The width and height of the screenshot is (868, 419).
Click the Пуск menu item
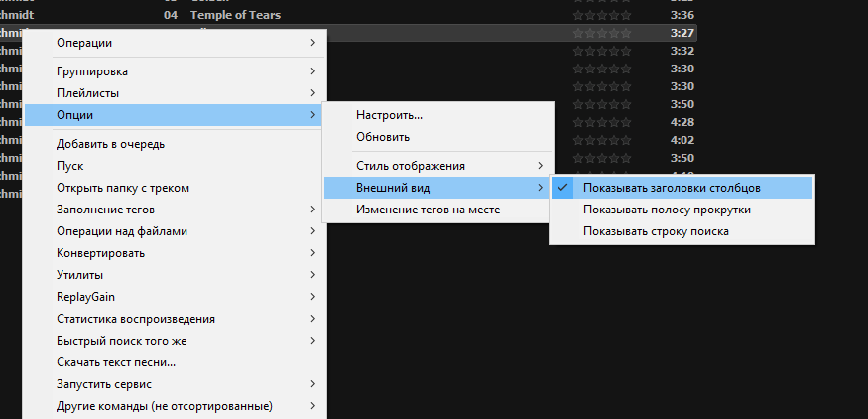(x=174, y=166)
